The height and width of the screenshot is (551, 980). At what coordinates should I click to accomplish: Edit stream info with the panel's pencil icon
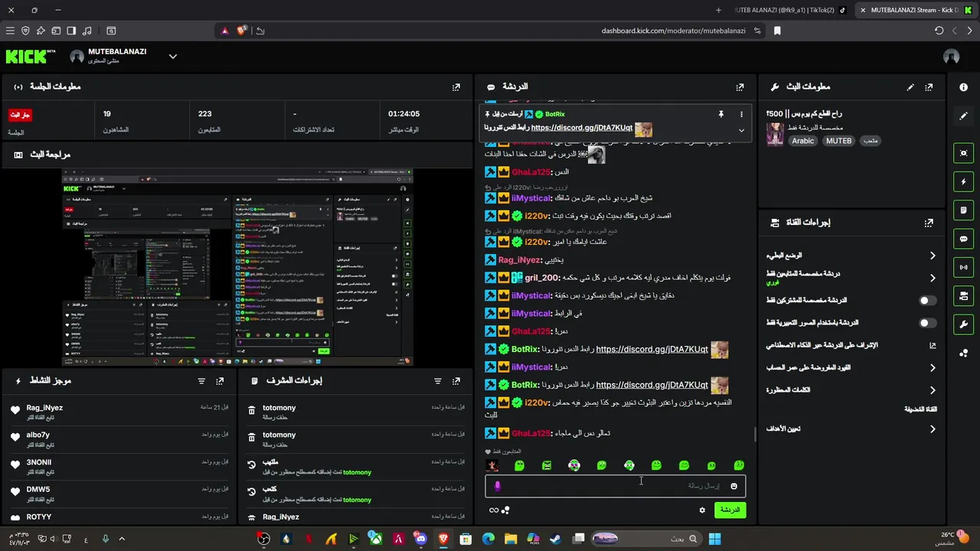tap(910, 87)
